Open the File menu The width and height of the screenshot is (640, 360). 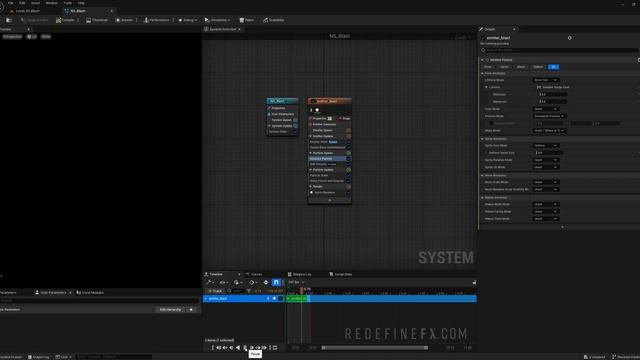[x=11, y=3]
